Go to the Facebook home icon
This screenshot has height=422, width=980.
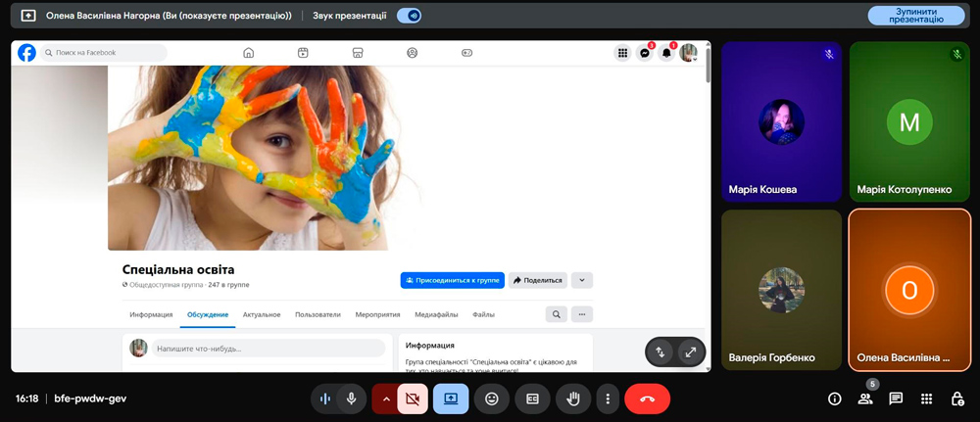tap(249, 53)
